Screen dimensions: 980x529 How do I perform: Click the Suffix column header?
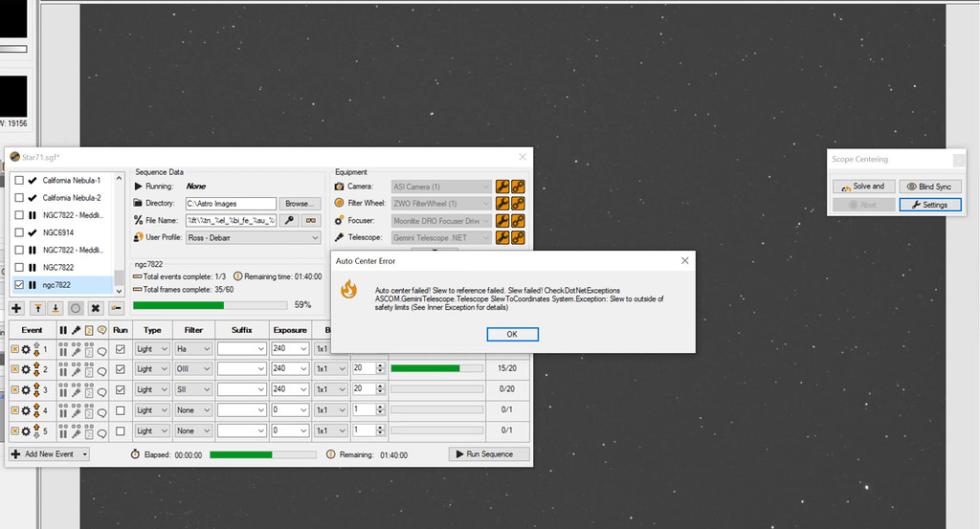pyautogui.click(x=242, y=330)
